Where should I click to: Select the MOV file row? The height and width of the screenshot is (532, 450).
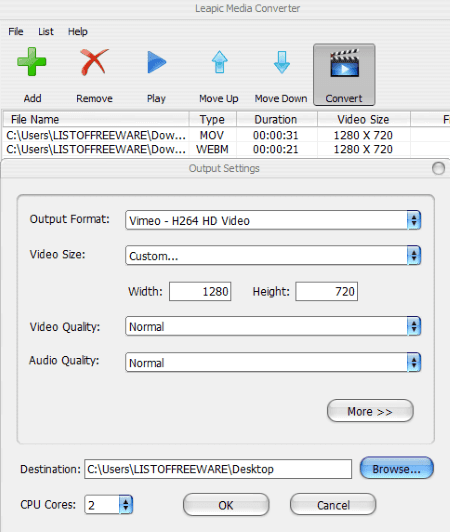227,135
